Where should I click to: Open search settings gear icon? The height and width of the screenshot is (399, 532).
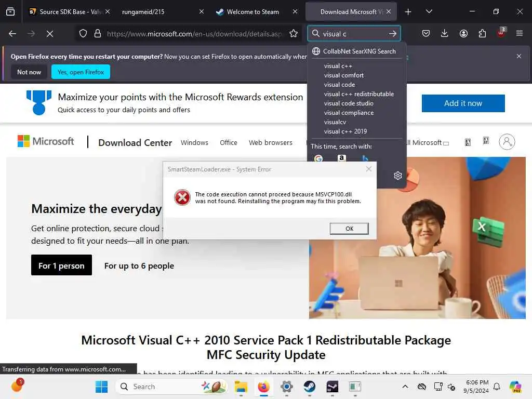click(x=397, y=176)
